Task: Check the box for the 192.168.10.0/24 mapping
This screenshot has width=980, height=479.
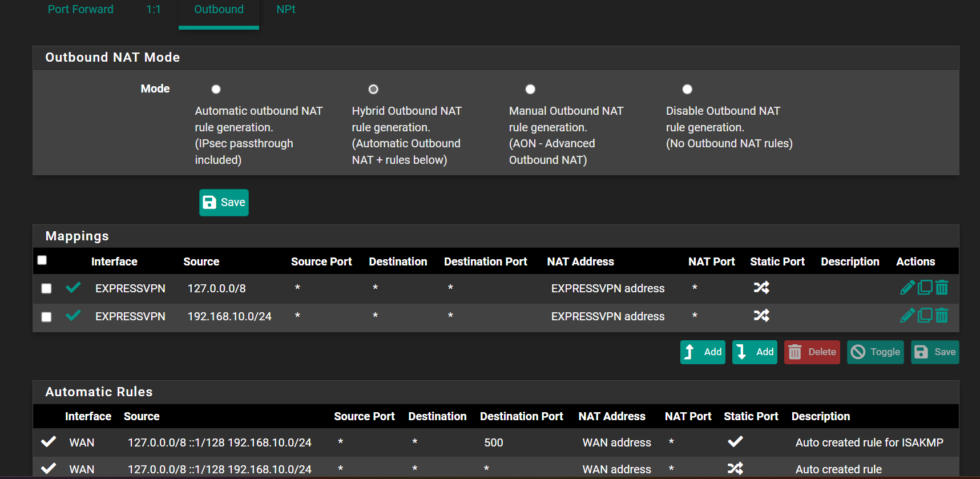Action: pos(46,316)
